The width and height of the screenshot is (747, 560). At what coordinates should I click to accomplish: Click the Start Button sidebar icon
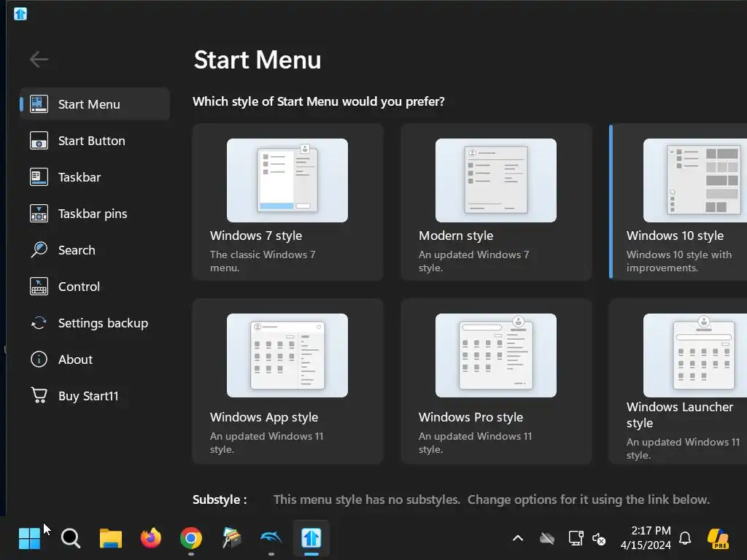(39, 141)
